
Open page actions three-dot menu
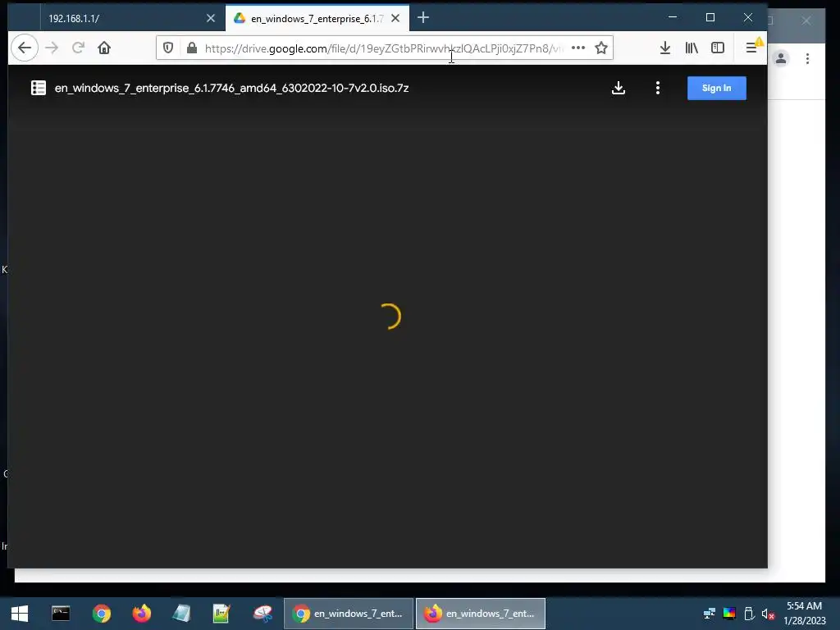578,48
